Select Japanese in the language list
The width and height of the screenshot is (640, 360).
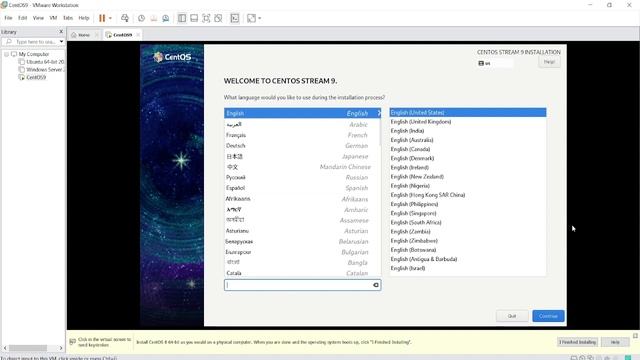[x=302, y=156]
